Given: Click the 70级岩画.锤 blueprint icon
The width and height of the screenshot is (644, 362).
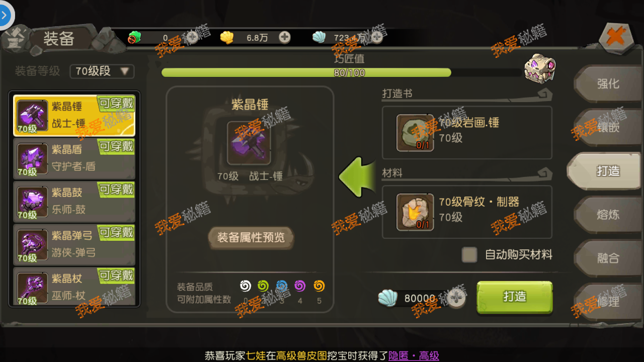Looking at the screenshot, I should pos(415,133).
